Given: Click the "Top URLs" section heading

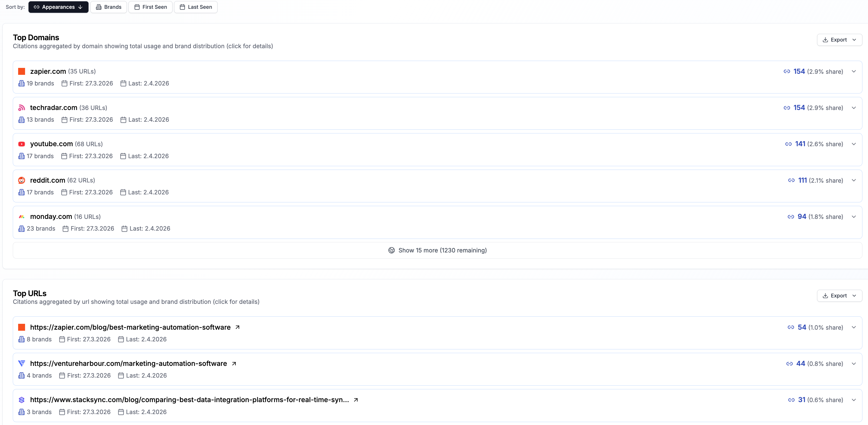Looking at the screenshot, I should [30, 294].
